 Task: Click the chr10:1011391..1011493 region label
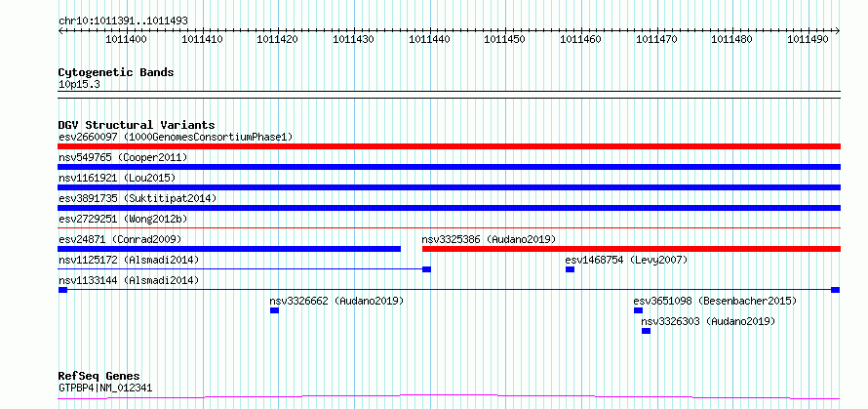[x=123, y=21]
